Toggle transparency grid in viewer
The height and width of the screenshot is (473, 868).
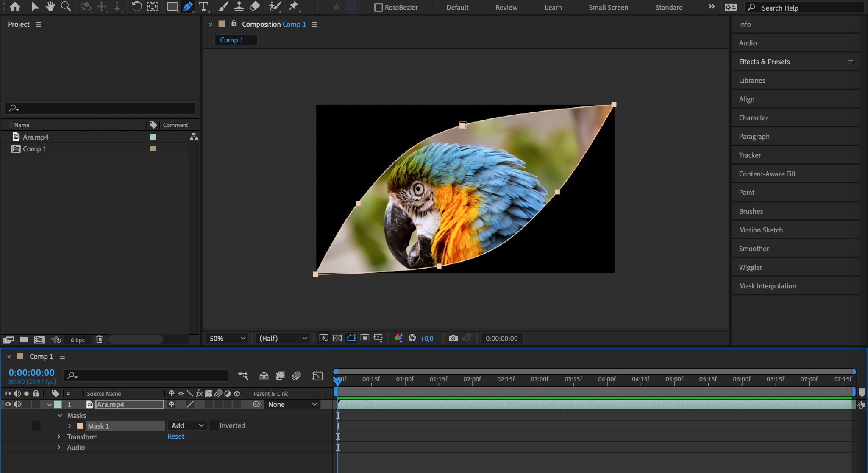click(337, 338)
